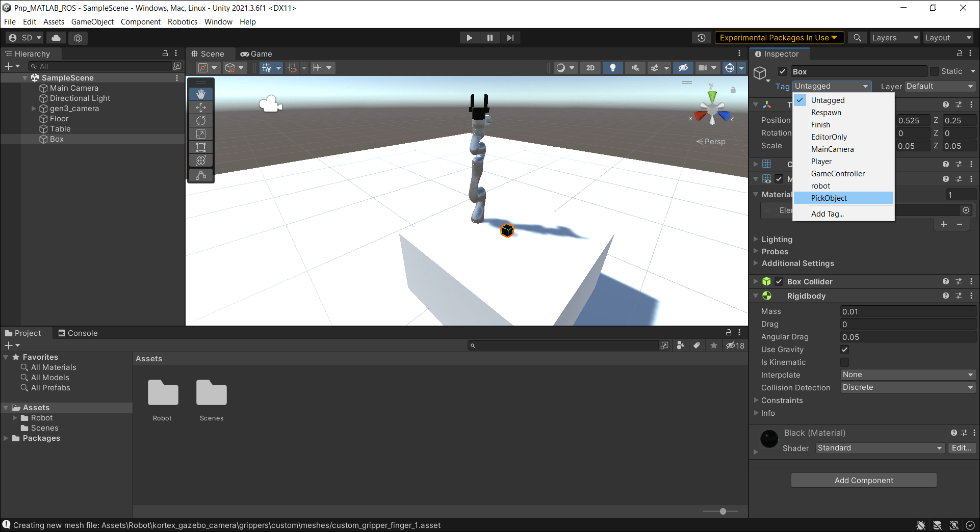Open Interpolate dropdown

[x=908, y=375]
